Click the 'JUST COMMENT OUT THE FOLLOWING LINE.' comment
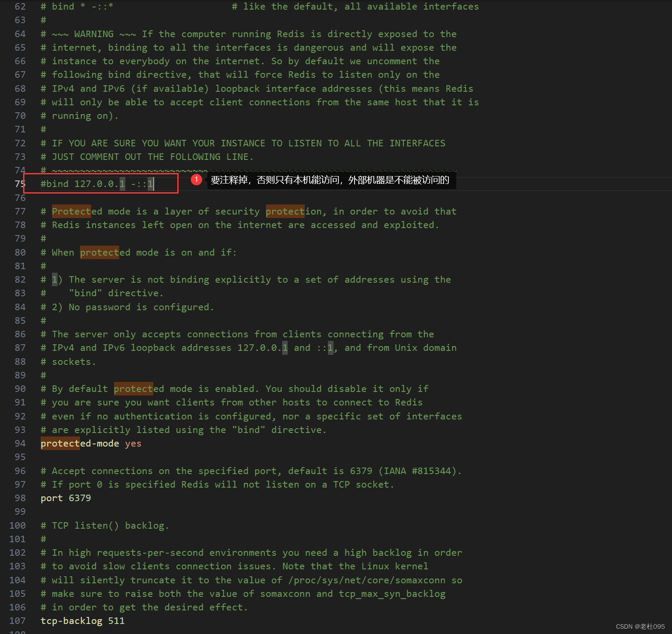672x634 pixels. click(x=147, y=157)
